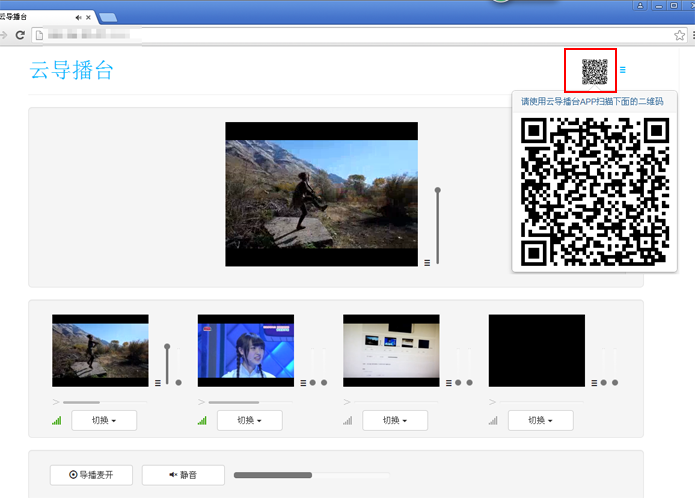Image resolution: width=695 pixels, height=498 pixels.
Task: Click the browser forward arrow
Action: coord(4,35)
